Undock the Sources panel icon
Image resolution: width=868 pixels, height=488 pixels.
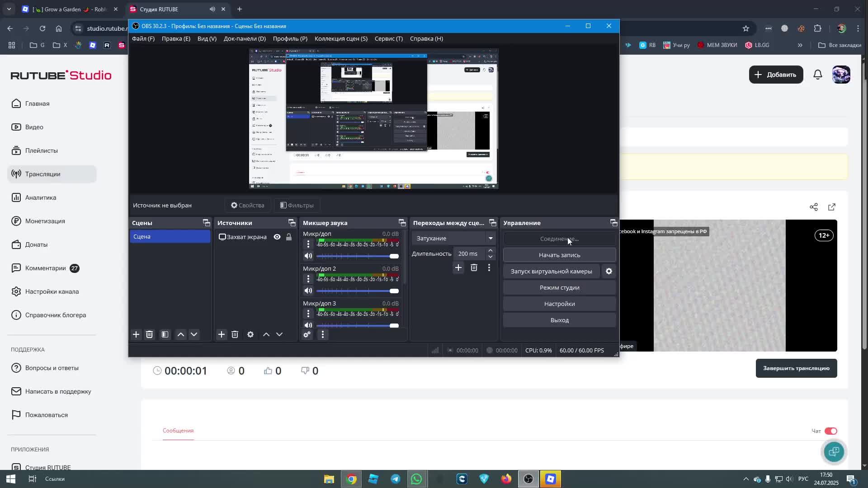(x=292, y=223)
